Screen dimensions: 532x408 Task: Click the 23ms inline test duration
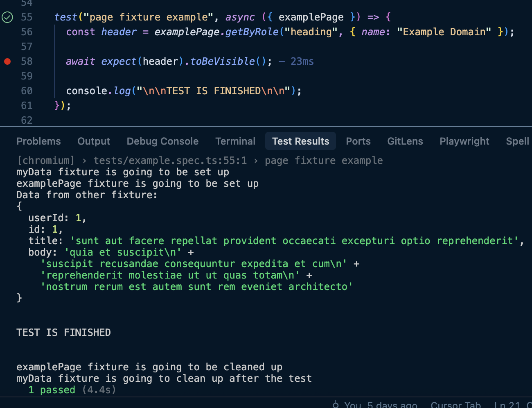(x=302, y=61)
